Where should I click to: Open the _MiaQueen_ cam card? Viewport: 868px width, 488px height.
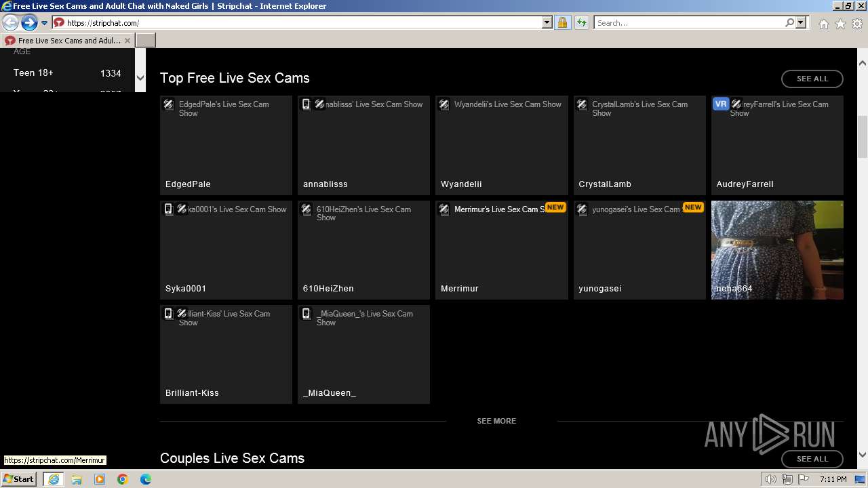[x=363, y=354]
